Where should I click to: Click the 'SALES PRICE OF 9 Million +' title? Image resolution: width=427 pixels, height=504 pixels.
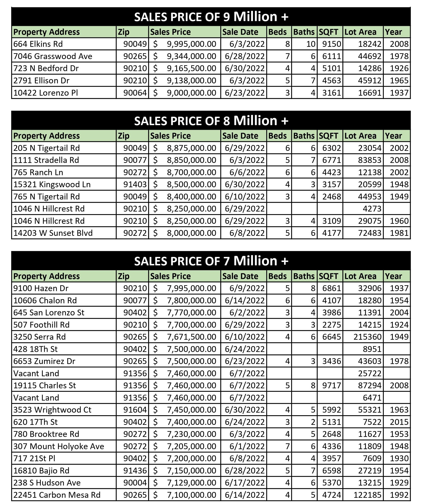pyautogui.click(x=211, y=17)
